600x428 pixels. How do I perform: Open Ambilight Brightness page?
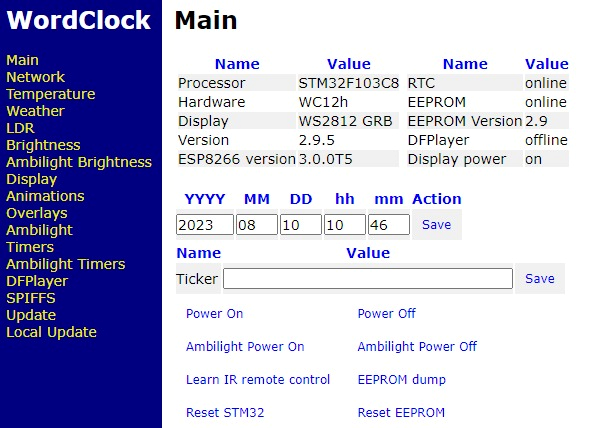(79, 162)
